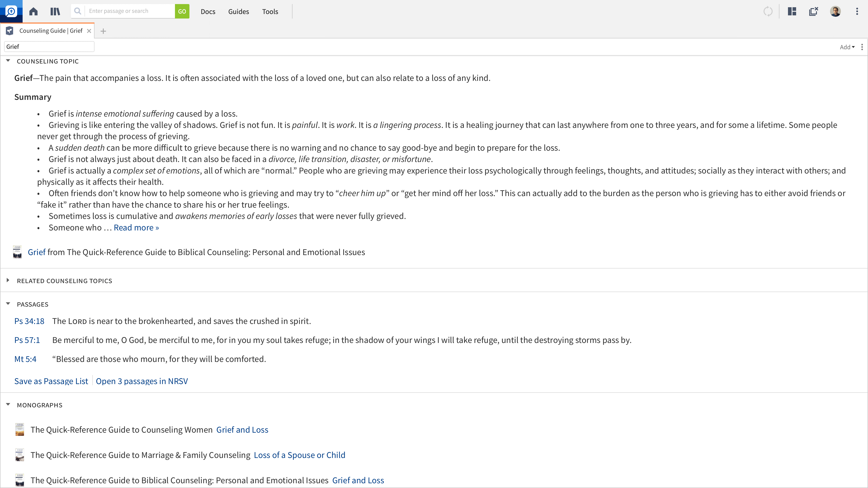The width and height of the screenshot is (868, 488).
Task: Open Loss of a Spouse or Child
Action: pyautogui.click(x=300, y=455)
